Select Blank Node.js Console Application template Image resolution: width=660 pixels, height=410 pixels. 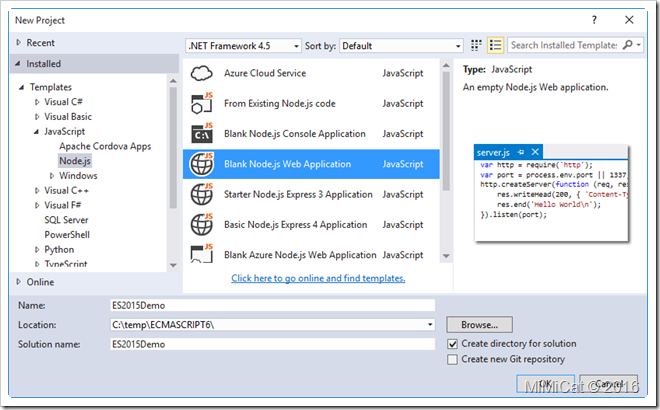coord(311,133)
